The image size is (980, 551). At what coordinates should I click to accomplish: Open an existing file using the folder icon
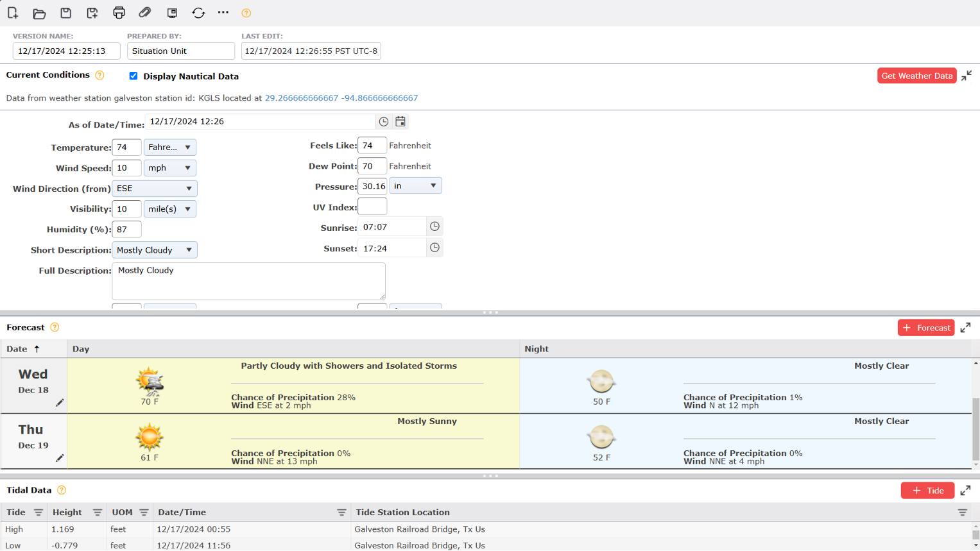point(39,13)
